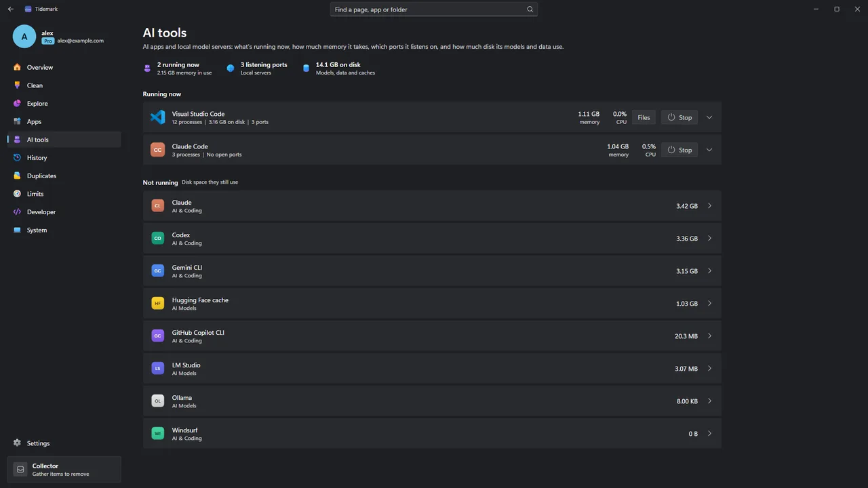
Task: Click the Hugging Face cache HF icon
Action: click(157, 304)
